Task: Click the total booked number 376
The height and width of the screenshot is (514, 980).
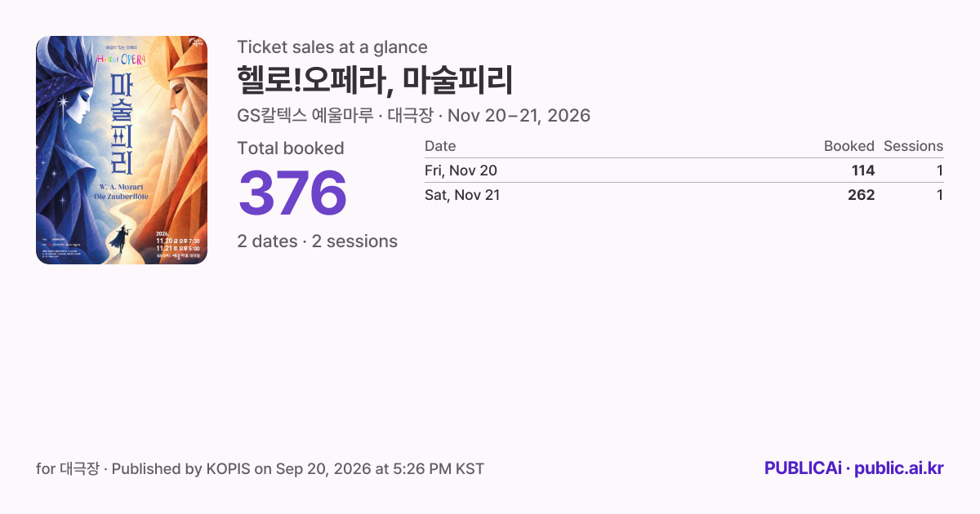Action: click(x=292, y=194)
